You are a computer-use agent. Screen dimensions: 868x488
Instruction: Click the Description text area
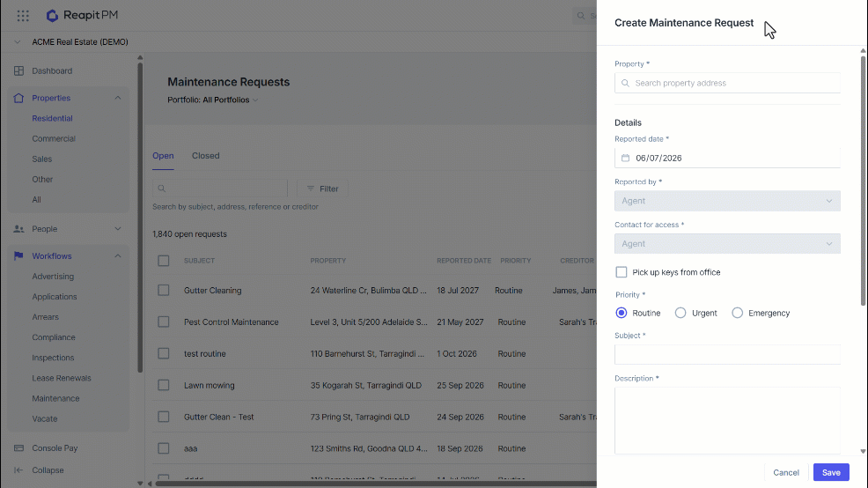pyautogui.click(x=727, y=421)
